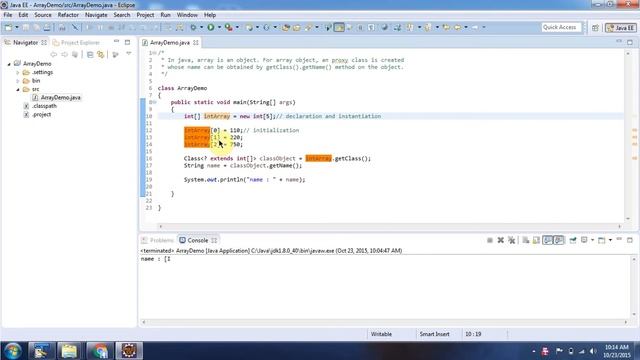The width and height of the screenshot is (640, 360).
Task: Open File Explorer from taskbar
Action: click(69, 351)
